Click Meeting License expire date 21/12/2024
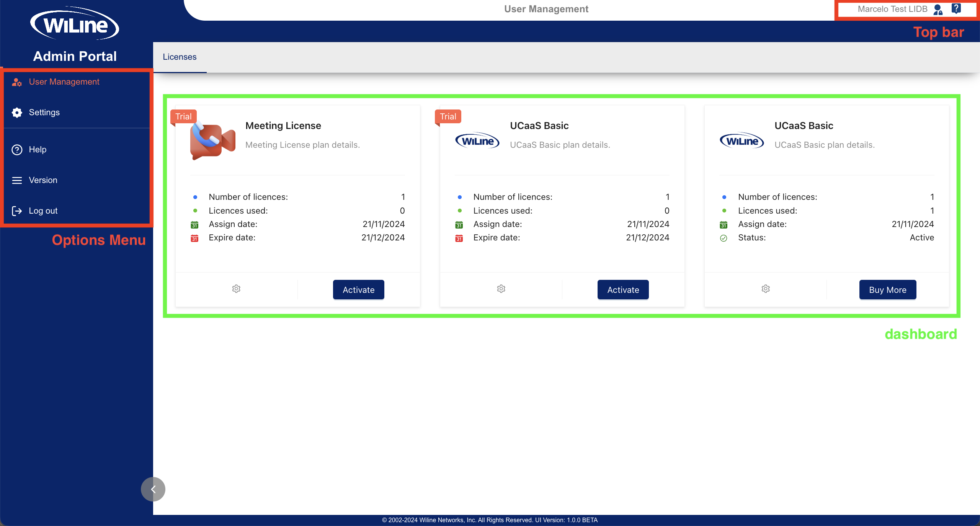Screen dimensions: 980x526 [x=383, y=238]
